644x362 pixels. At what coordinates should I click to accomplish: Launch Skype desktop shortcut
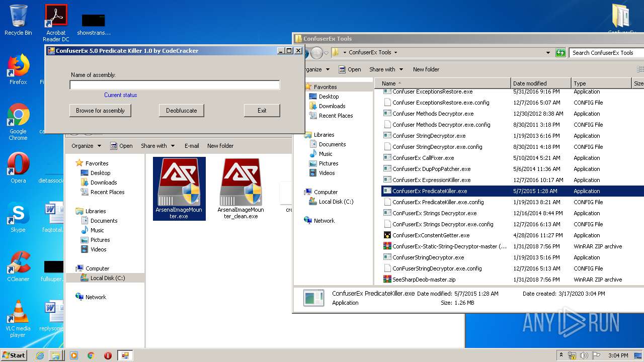(x=18, y=217)
